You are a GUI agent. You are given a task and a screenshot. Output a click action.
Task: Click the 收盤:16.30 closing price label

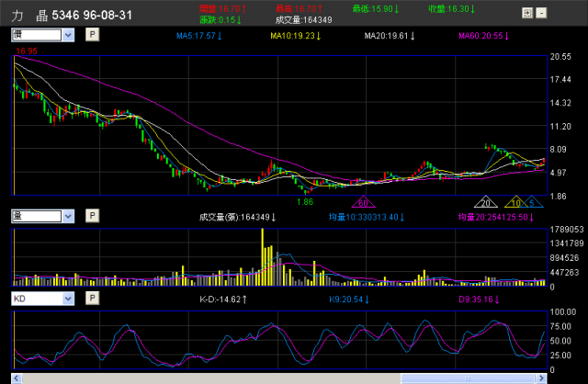click(452, 8)
